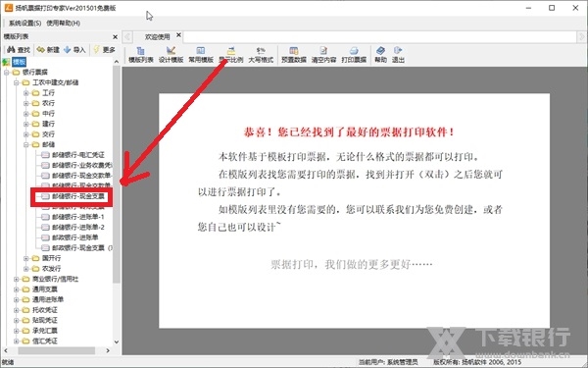Expand the 通用支票 folder
Screen dimensions: 588x368
point(16,289)
